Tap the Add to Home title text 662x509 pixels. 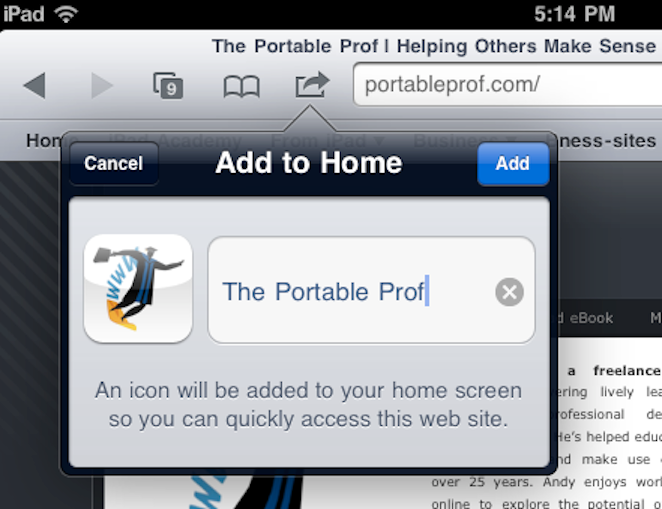pos(309,163)
